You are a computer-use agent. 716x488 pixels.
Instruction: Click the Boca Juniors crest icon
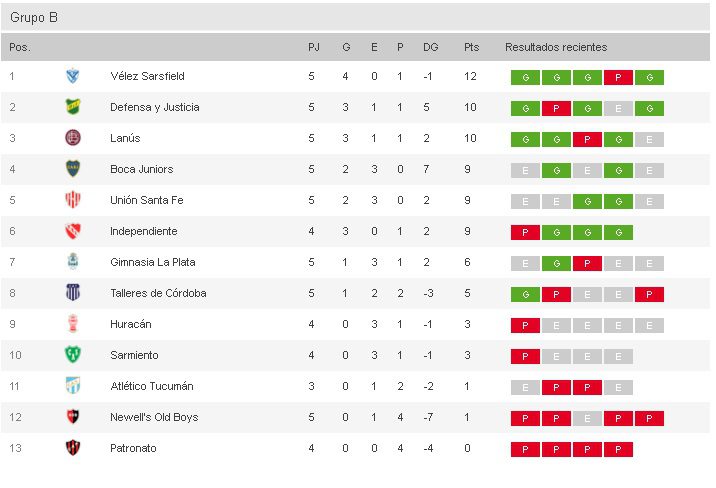72,169
